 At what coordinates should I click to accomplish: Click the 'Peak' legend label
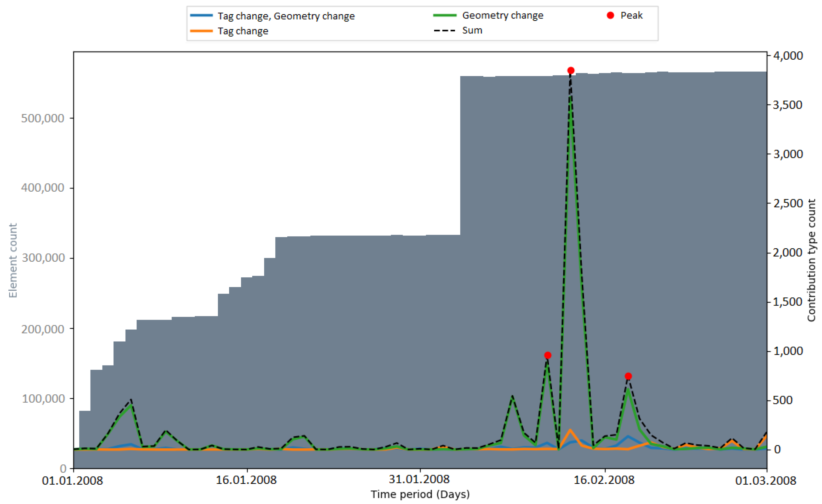[631, 15]
